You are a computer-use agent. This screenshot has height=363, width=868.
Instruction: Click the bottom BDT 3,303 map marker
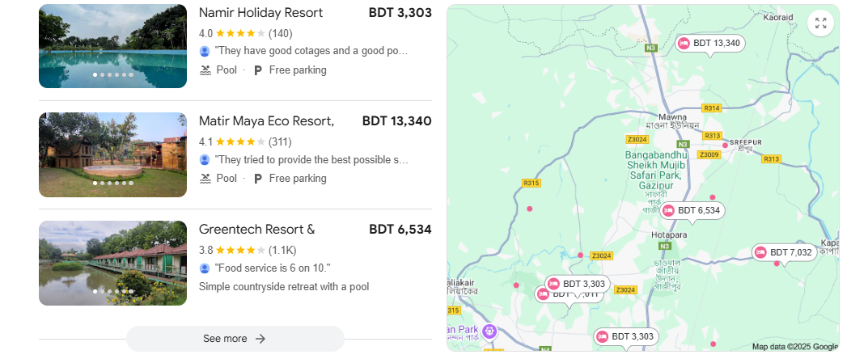click(627, 336)
